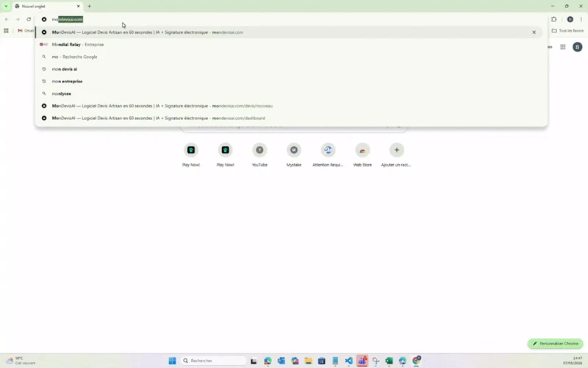The width and height of the screenshot is (588, 368).
Task: Select the mon devis ai history suggestion
Action: pyautogui.click(x=289, y=69)
